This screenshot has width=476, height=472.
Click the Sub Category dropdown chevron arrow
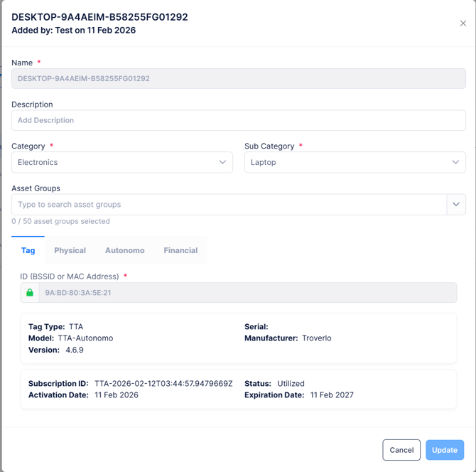455,162
